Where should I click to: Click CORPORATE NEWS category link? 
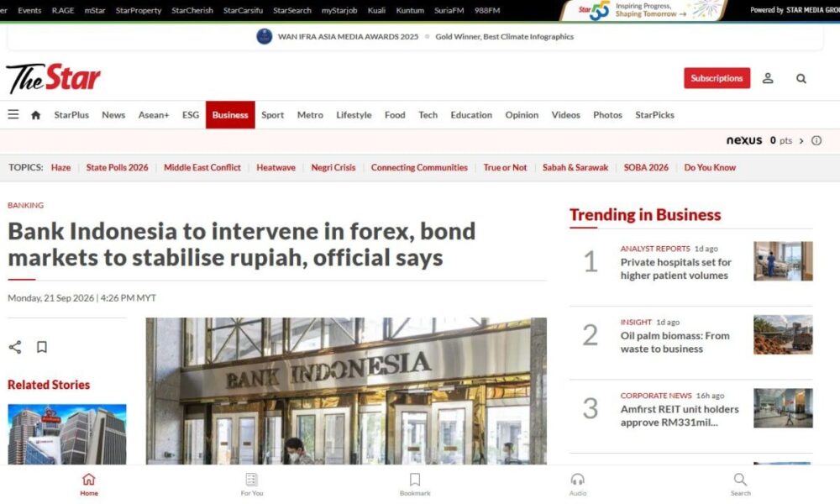tap(656, 396)
